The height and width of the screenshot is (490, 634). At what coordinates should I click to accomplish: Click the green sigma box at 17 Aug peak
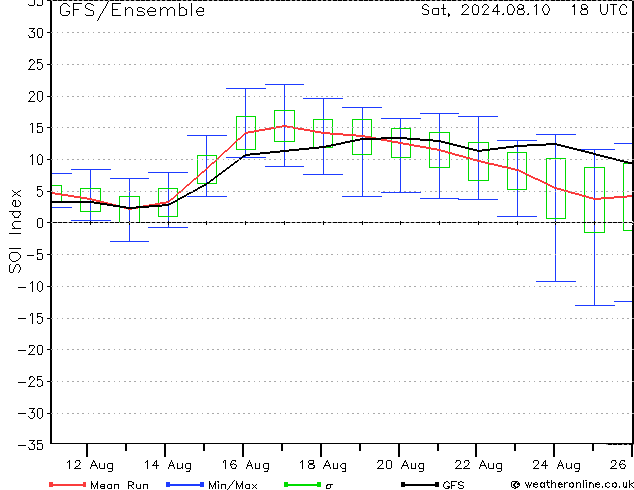click(x=284, y=126)
